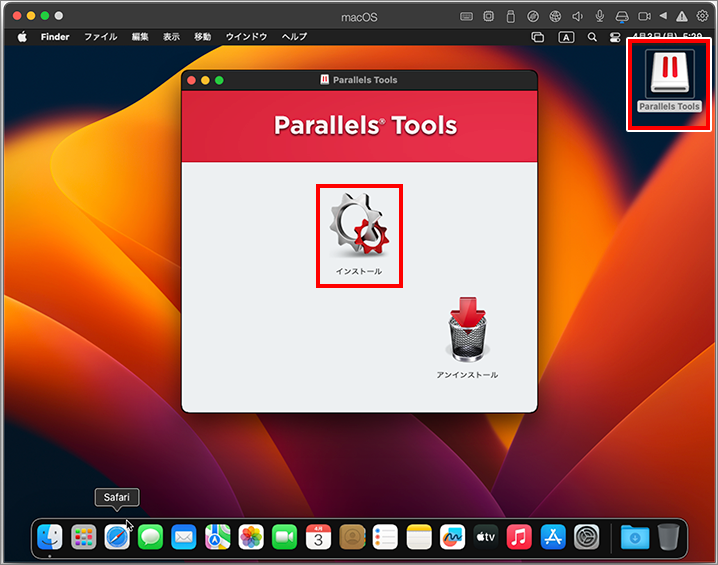Viewport: 718px width, 565px height.
Task: Open the 編集 menu
Action: click(x=140, y=37)
